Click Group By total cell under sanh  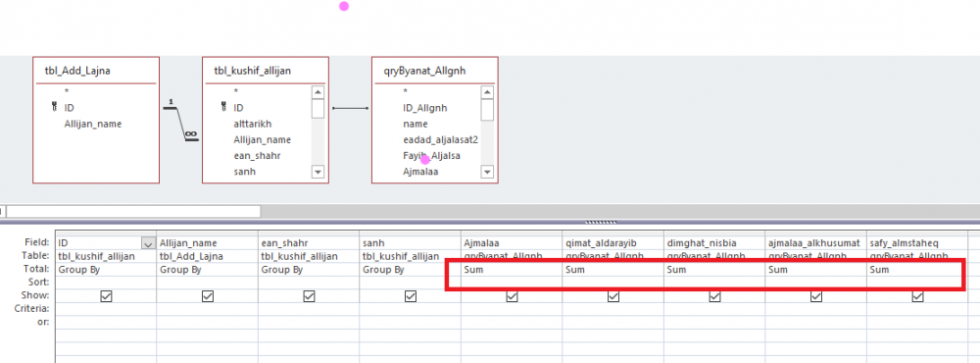[x=410, y=270]
